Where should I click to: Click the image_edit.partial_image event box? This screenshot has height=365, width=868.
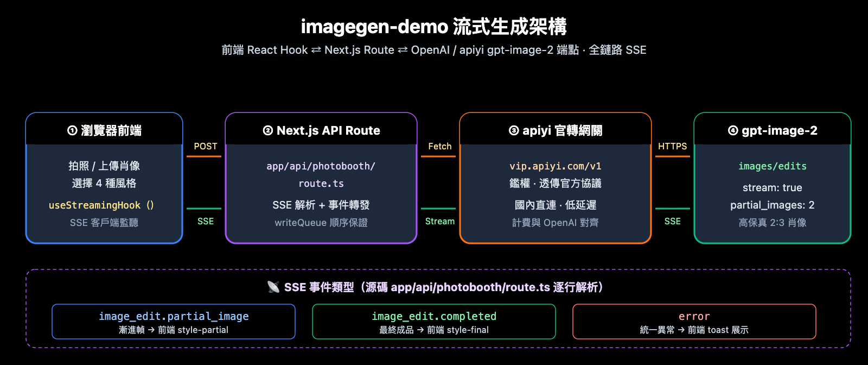pyautogui.click(x=174, y=322)
